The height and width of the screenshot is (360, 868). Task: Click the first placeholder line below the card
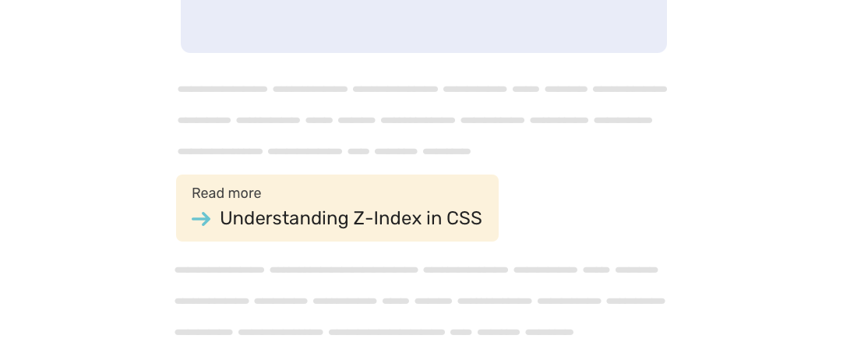click(416, 270)
